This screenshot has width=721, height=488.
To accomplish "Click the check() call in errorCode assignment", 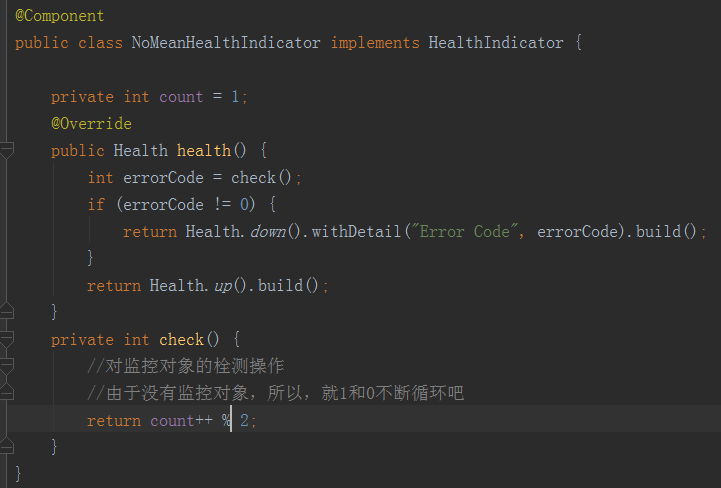I will point(261,178).
